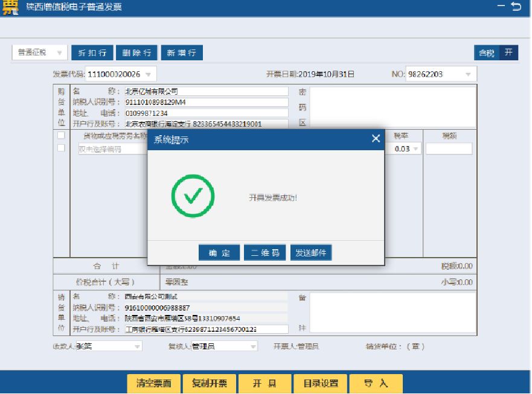Viewport: 532px width, 394px height.
Task: Click the 复制开票 copy invoice button
Action: click(x=210, y=384)
